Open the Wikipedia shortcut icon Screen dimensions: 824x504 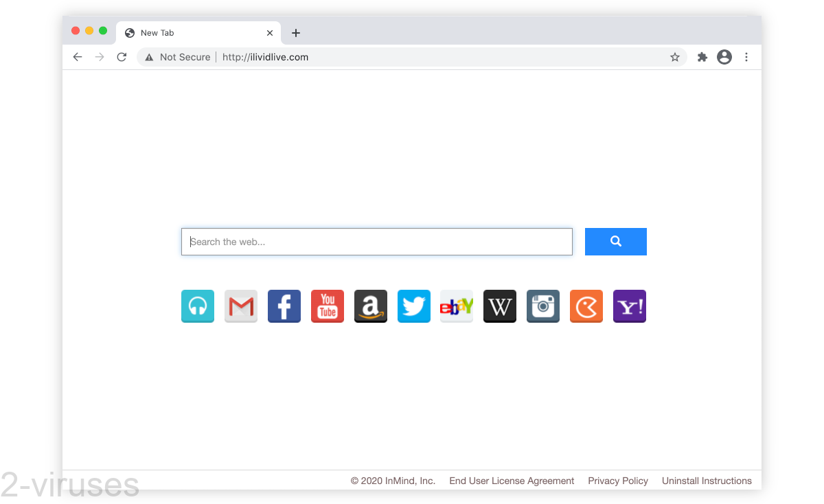point(499,306)
